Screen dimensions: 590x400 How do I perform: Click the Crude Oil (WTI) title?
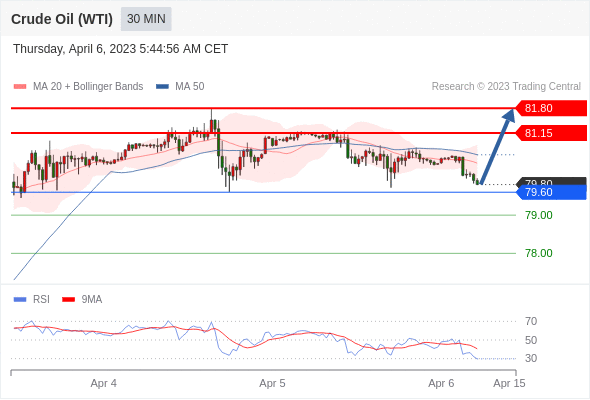(x=62, y=19)
